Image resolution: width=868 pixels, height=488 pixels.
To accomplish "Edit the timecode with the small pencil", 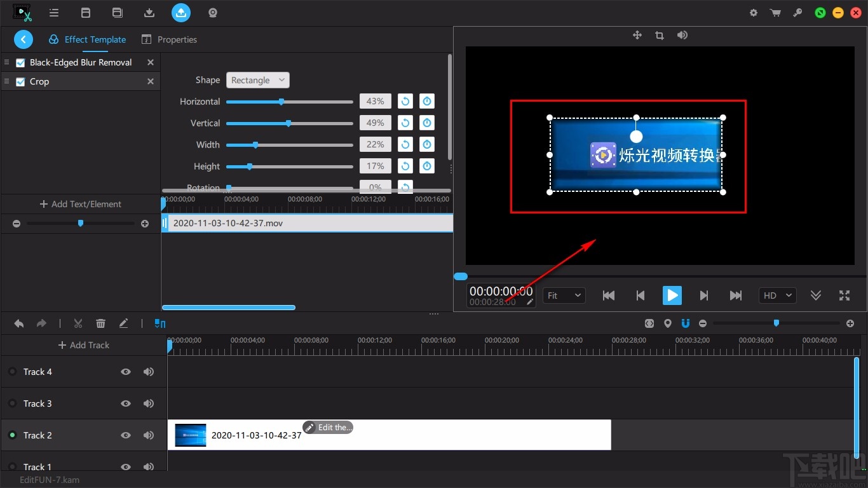I will coord(530,302).
